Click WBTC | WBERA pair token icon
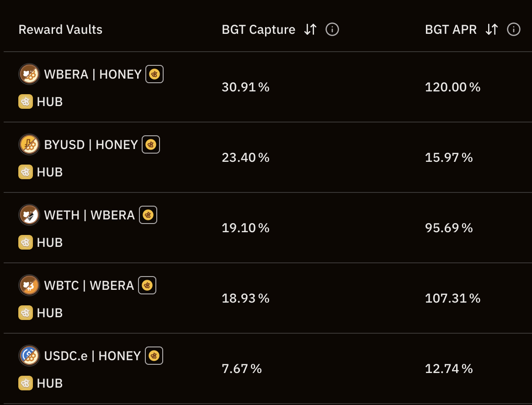Image resolution: width=532 pixels, height=405 pixels. (x=29, y=285)
